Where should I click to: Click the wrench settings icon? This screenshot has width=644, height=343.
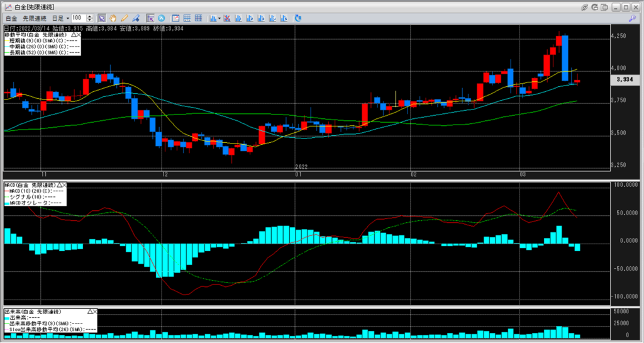pyautogui.click(x=631, y=18)
